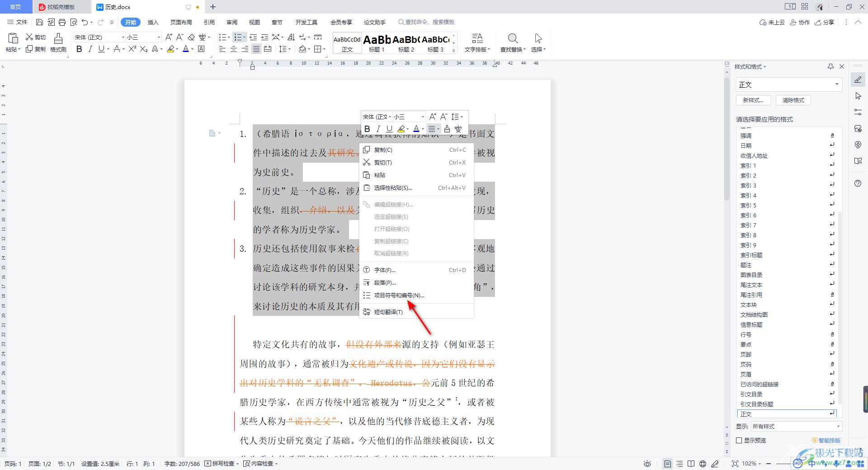Click the Clear Formatting eraser icon
Image resolution: width=868 pixels, height=470 pixels.
coord(191,37)
